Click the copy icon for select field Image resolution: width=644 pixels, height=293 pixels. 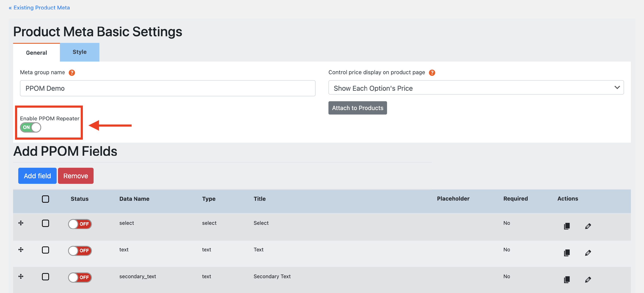click(x=567, y=226)
